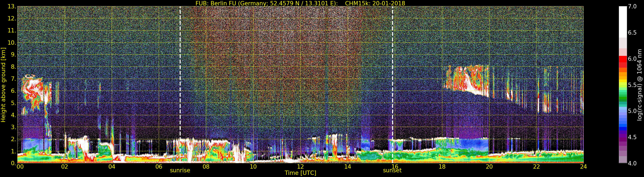Image resolution: width=644 pixels, height=177 pixels.
Task: Click the colorbar tick label '5.5'
Action: pos(632,85)
